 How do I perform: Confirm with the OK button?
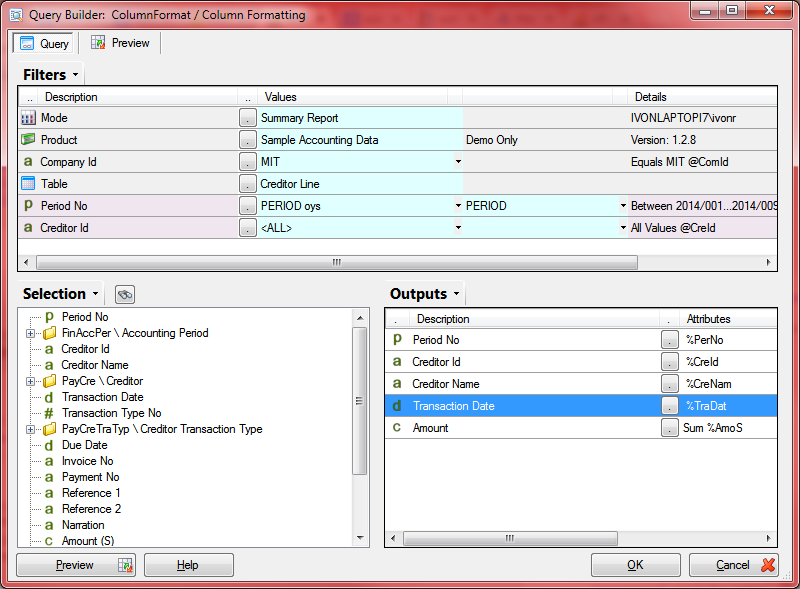pos(636,565)
